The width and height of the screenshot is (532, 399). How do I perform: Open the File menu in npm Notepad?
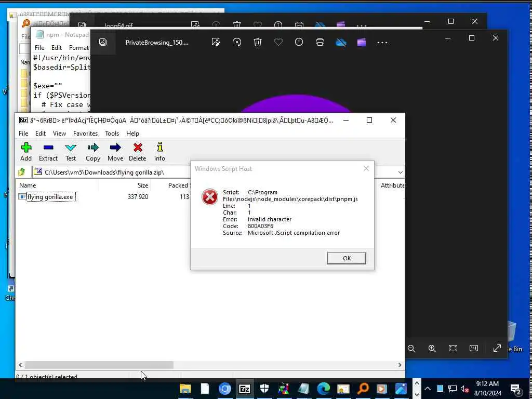pyautogui.click(x=39, y=47)
